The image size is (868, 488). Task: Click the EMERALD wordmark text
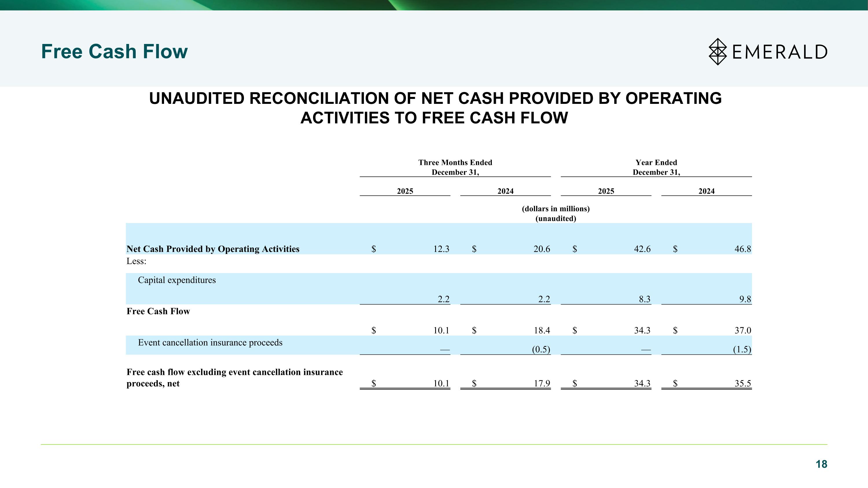pos(780,52)
